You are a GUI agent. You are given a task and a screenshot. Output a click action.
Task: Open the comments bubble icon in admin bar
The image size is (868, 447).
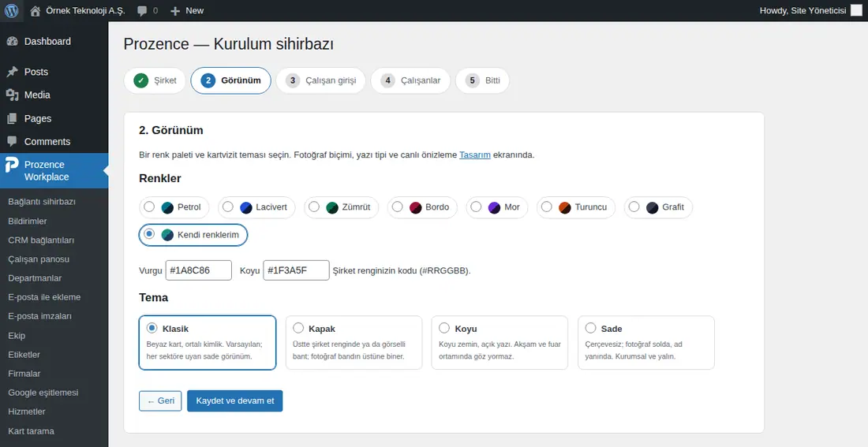pos(142,10)
